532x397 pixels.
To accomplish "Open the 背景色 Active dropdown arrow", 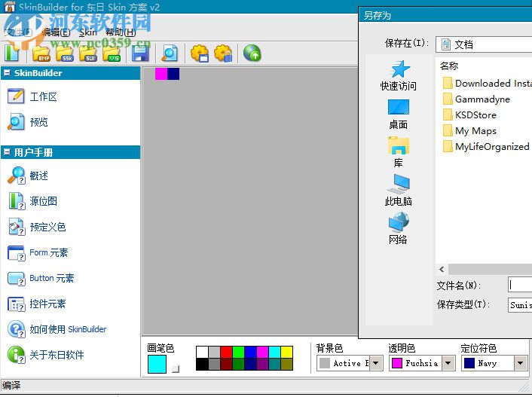I will coord(375,363).
